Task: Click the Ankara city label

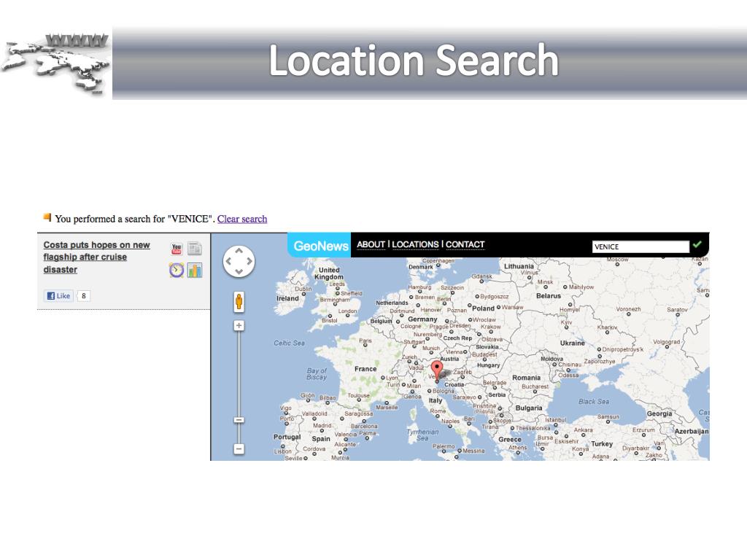Action: tap(584, 430)
